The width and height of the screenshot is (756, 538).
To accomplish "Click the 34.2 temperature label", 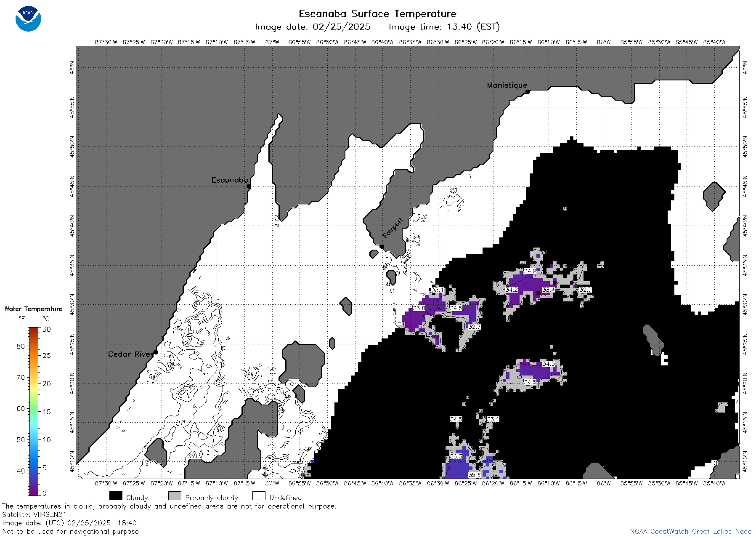I will [512, 290].
